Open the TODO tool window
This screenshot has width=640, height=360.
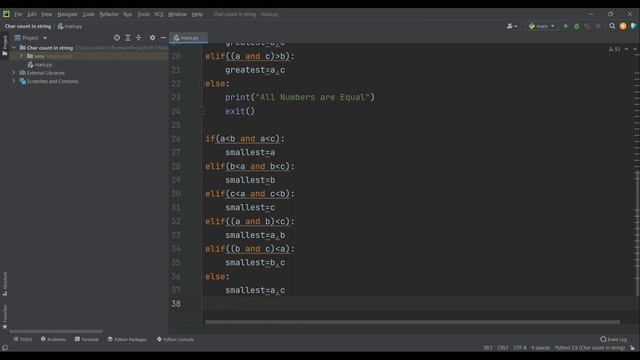(x=23, y=339)
